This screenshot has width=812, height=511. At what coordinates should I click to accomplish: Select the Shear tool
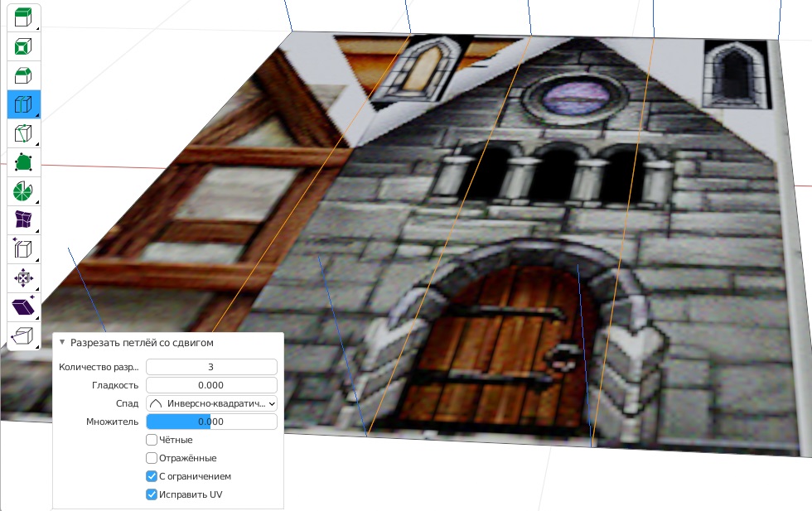(23, 307)
